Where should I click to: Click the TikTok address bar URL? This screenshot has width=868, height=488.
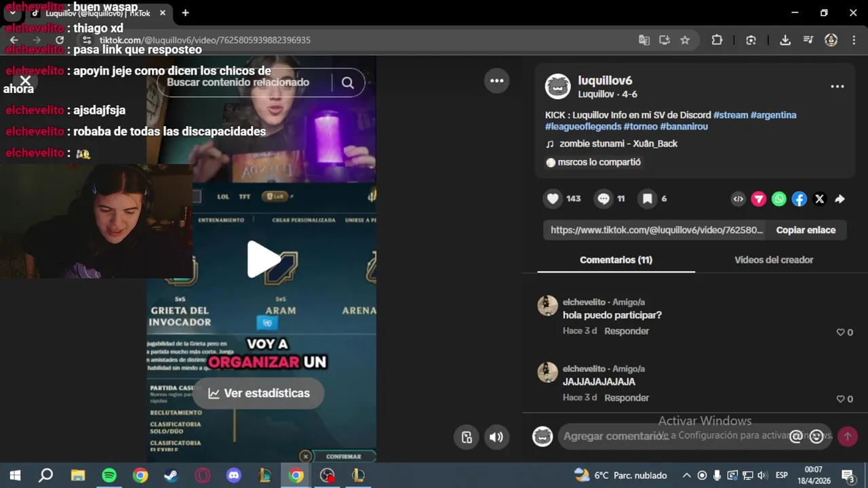205,40
